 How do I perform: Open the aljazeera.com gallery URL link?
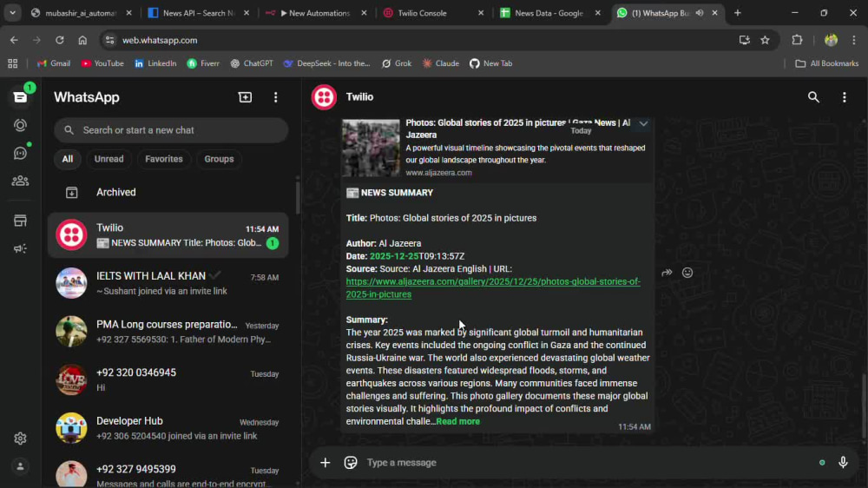tap(493, 288)
